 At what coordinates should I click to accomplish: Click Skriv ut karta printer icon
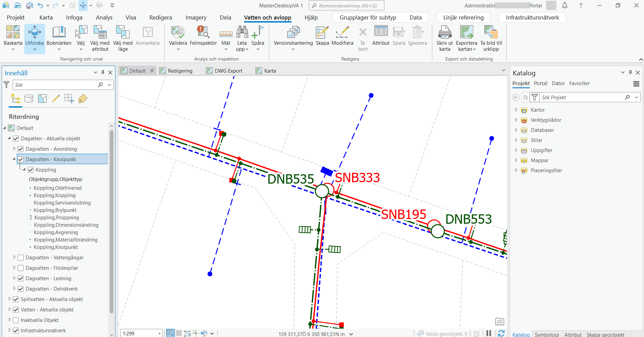tap(444, 33)
